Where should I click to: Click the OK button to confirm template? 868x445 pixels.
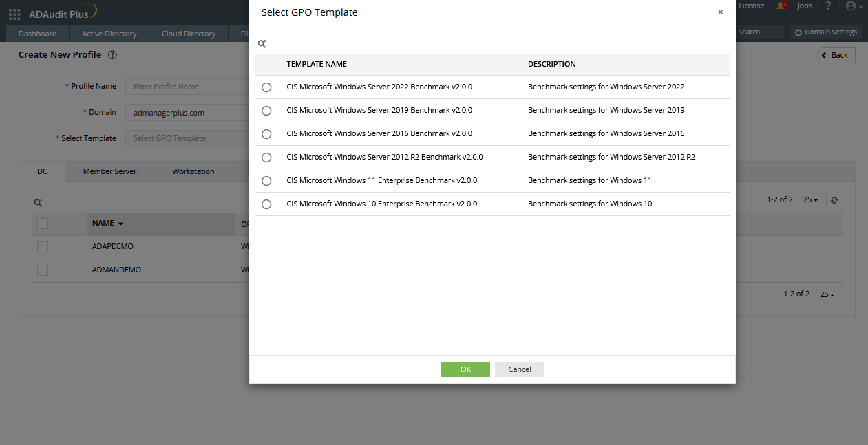465,369
